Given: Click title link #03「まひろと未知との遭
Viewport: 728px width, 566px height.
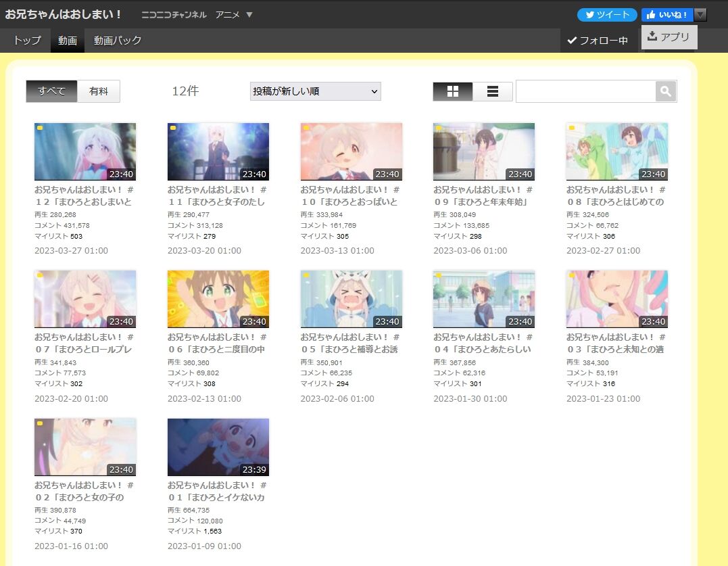Looking at the screenshot, I should [x=616, y=343].
